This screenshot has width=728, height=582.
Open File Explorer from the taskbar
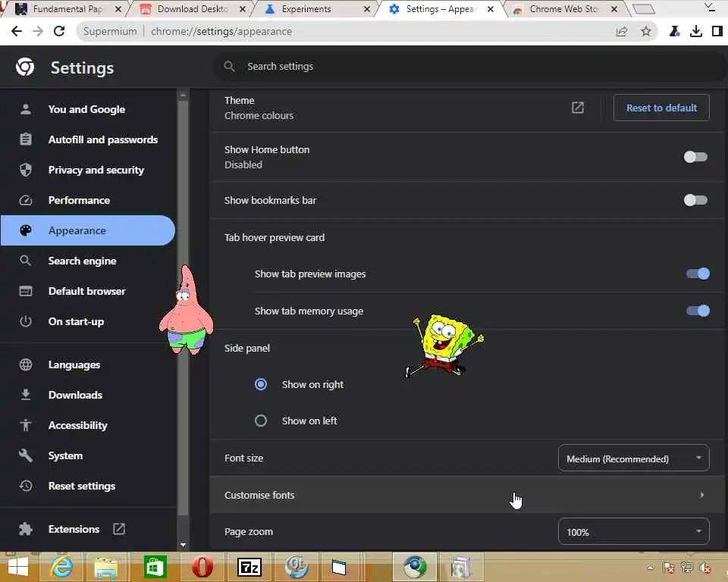point(106,567)
